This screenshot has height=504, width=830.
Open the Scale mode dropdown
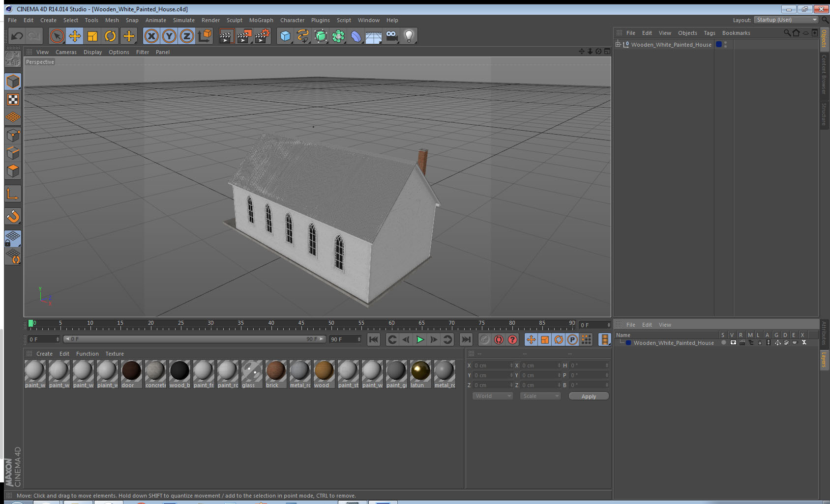tap(540, 396)
